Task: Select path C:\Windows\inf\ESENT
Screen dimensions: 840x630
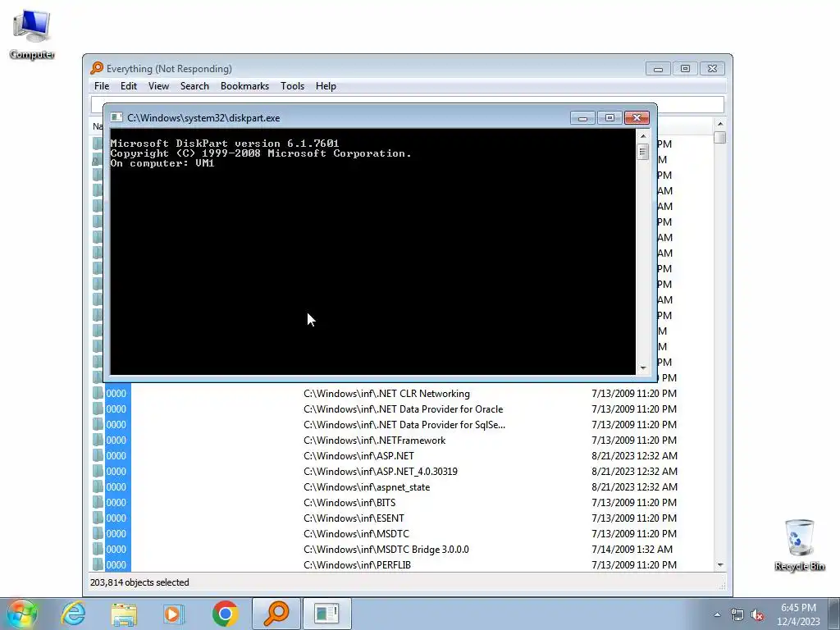Action: pyautogui.click(x=354, y=518)
